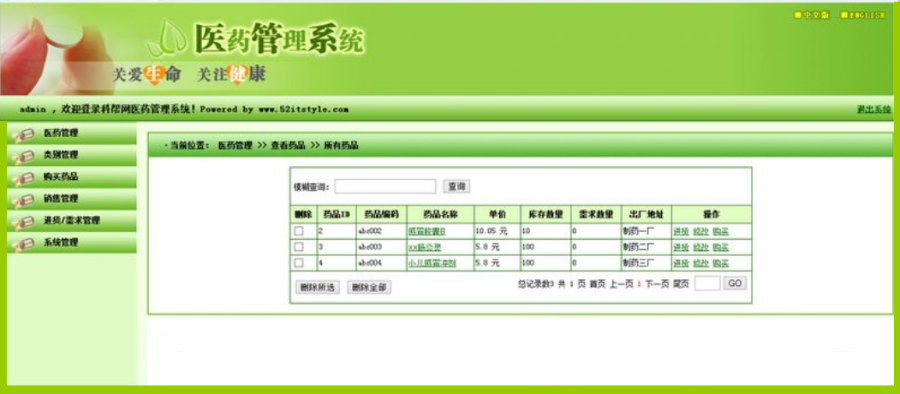Expand the 类别管理 menu label
The width and height of the screenshot is (900, 394).
(60, 155)
